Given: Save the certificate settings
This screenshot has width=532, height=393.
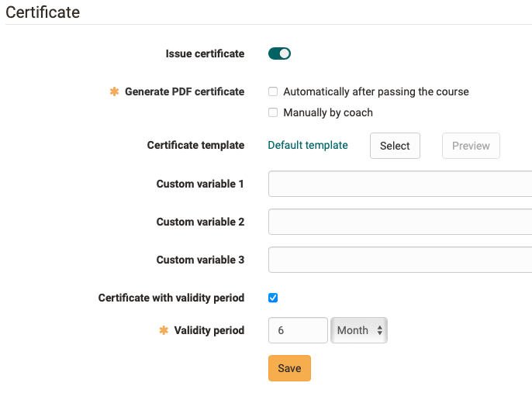Looking at the screenshot, I should 289,368.
